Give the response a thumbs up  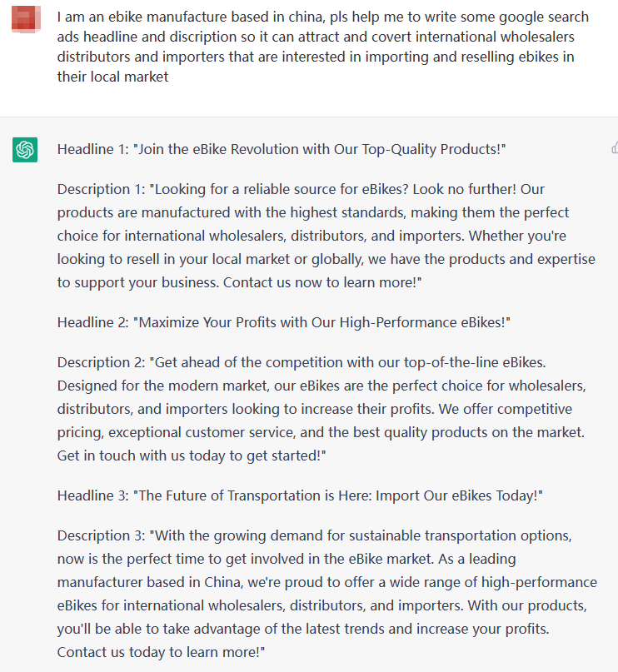(615, 148)
